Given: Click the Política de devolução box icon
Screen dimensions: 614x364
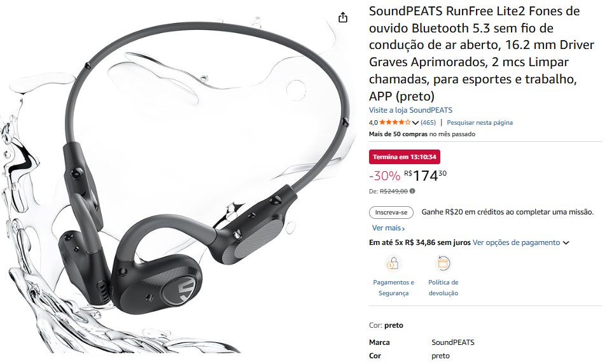Looking at the screenshot, I should coord(443,263).
